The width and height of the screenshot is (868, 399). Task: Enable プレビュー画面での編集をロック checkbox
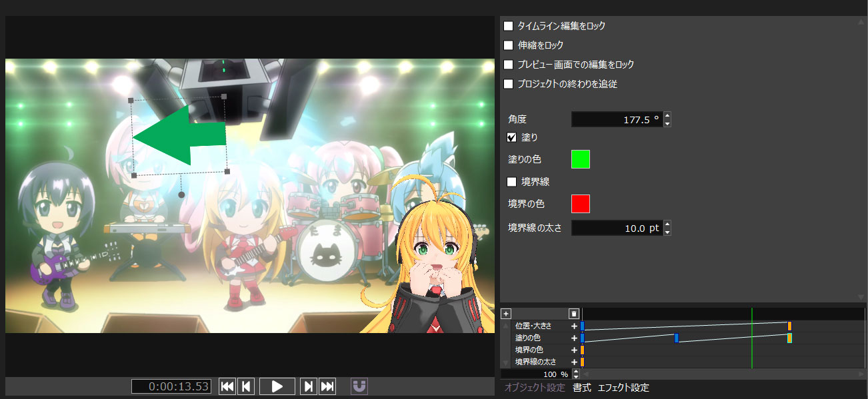(509, 65)
